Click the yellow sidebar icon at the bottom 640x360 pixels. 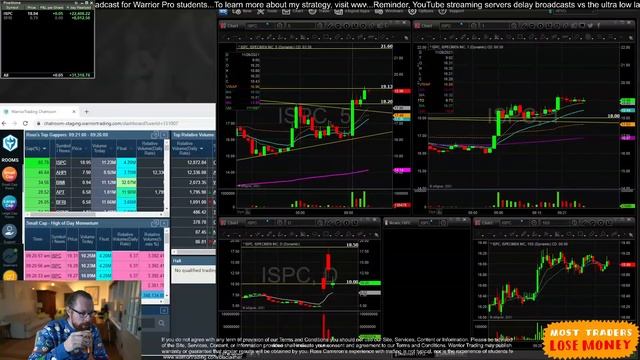(10, 276)
